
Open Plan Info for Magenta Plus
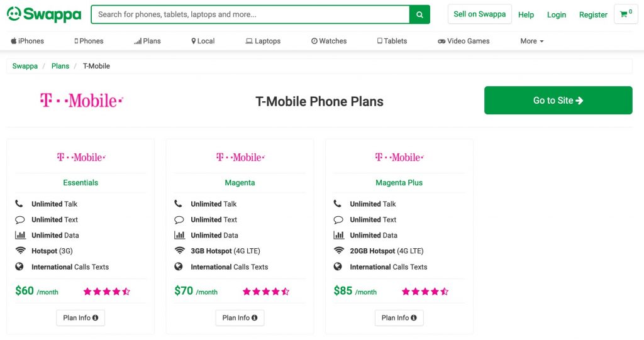point(399,318)
